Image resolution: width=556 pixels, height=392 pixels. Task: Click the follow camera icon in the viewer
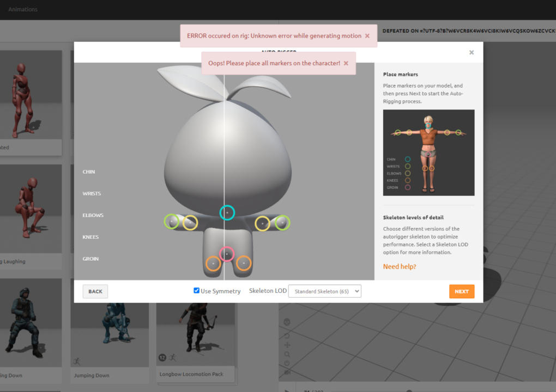tap(287, 372)
